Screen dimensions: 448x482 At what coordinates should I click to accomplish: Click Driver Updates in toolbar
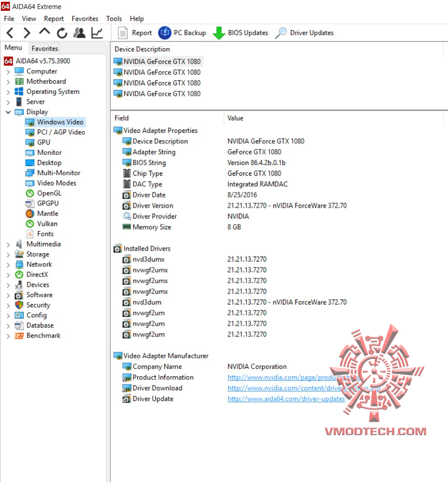point(304,33)
